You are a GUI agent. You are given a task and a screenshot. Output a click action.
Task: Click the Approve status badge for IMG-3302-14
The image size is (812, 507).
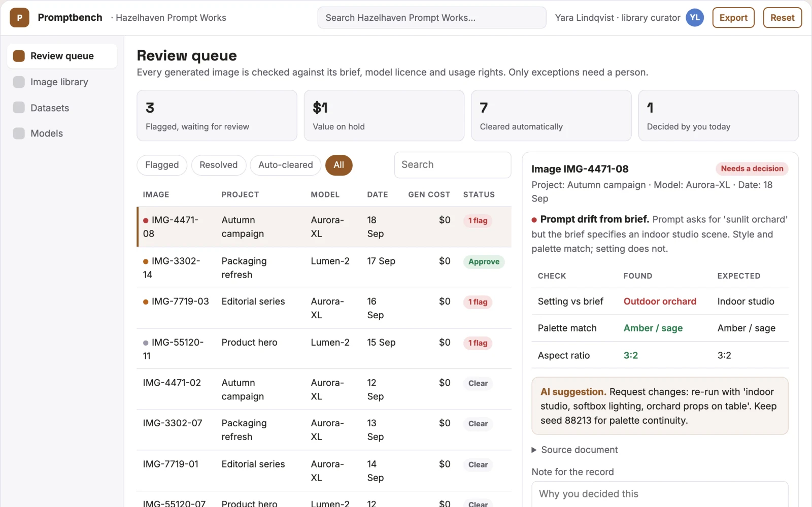(484, 262)
